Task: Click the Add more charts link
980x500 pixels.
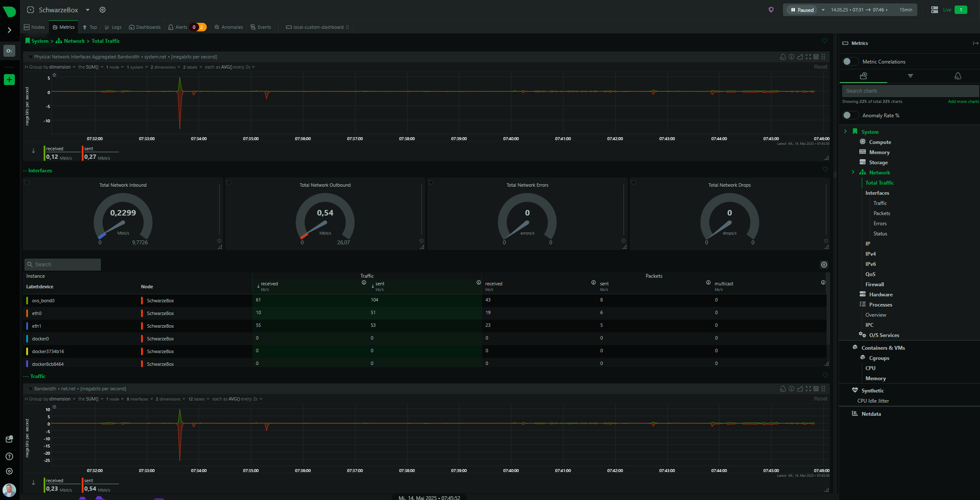Action: coord(963,102)
